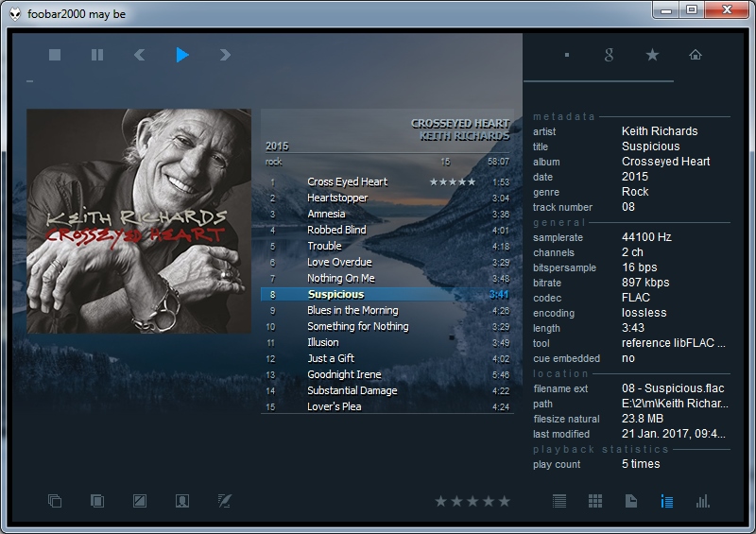The image size is (756, 534).
Task: Click the diagonal-split square icon
Action: pos(140,501)
